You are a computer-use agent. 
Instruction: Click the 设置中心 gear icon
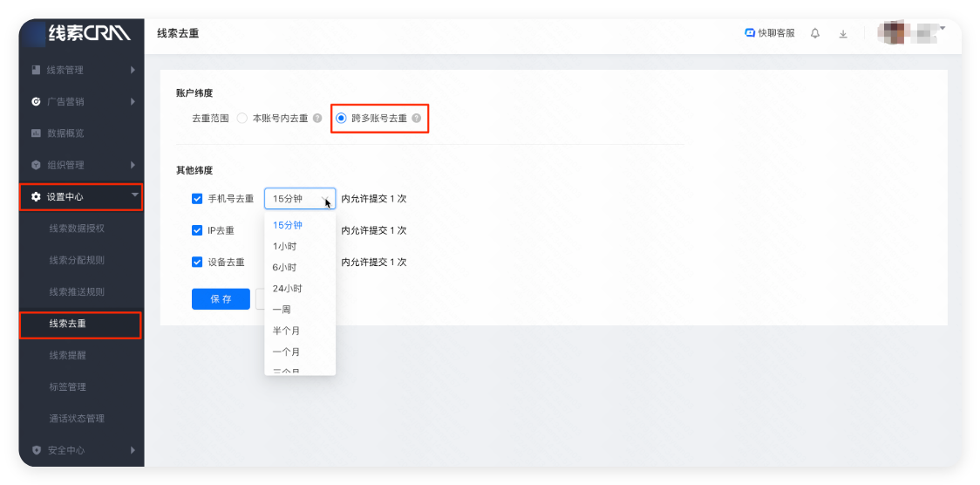(x=37, y=197)
